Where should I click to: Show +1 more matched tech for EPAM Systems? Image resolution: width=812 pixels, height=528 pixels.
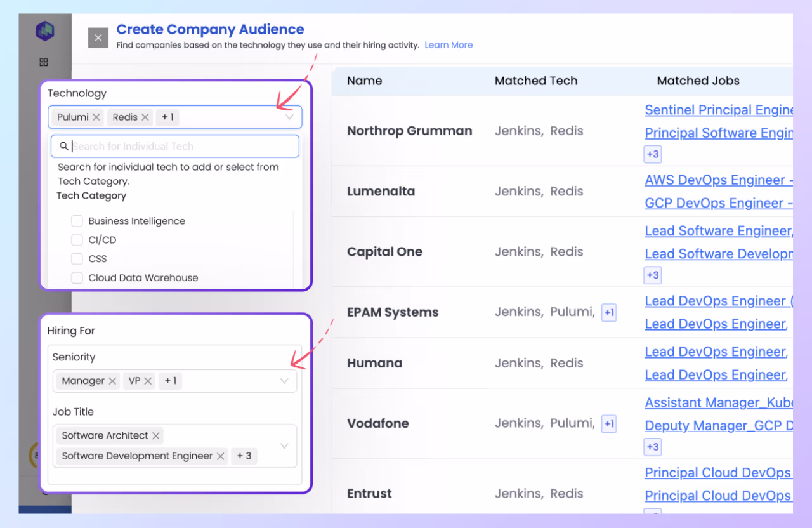click(609, 313)
